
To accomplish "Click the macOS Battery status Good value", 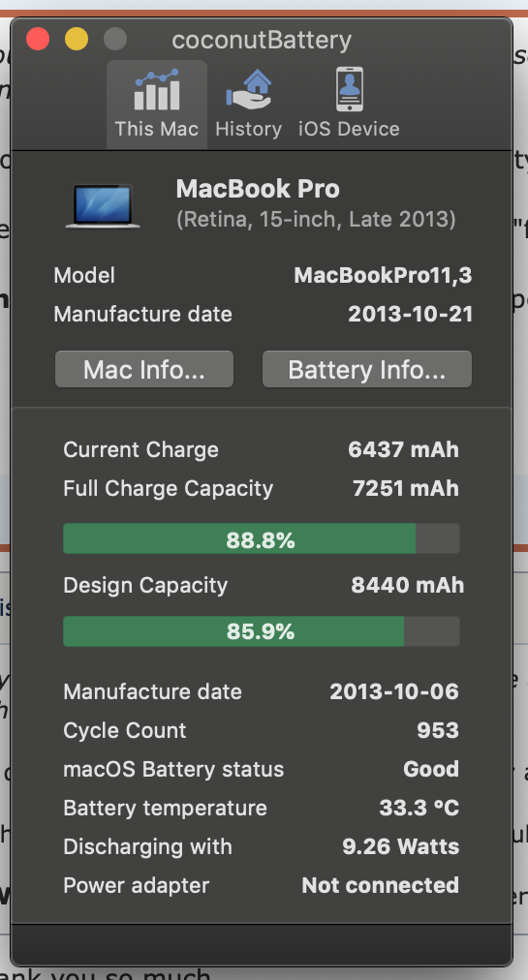I will 431,769.
